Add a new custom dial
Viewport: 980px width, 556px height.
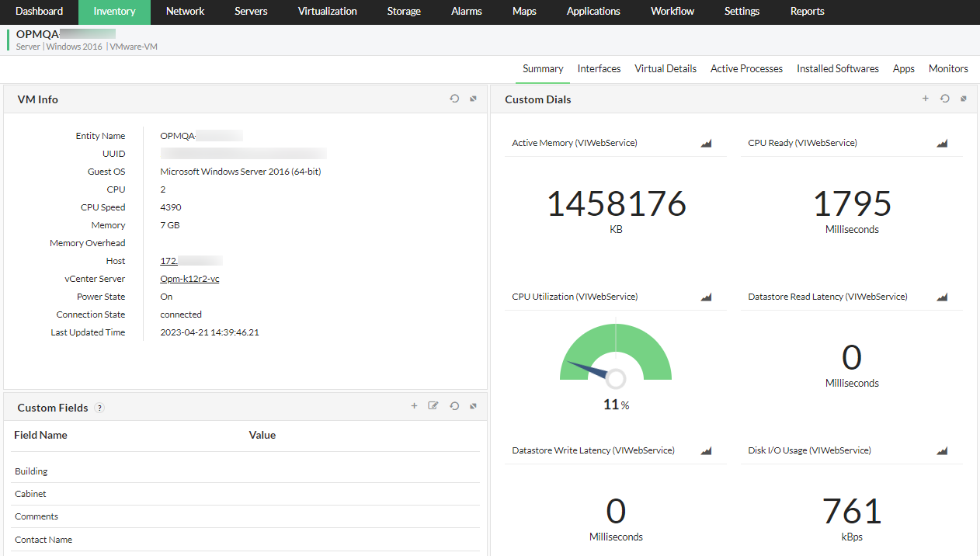pyautogui.click(x=925, y=99)
